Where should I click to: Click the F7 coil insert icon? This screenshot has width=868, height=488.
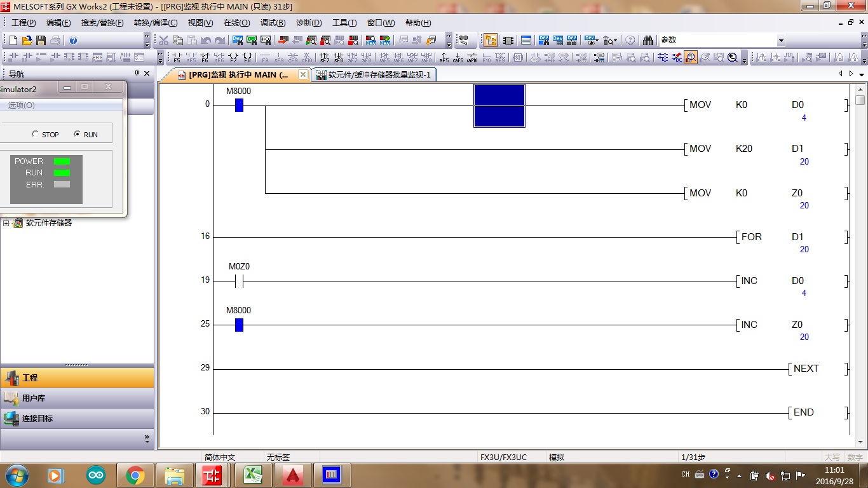(233, 58)
